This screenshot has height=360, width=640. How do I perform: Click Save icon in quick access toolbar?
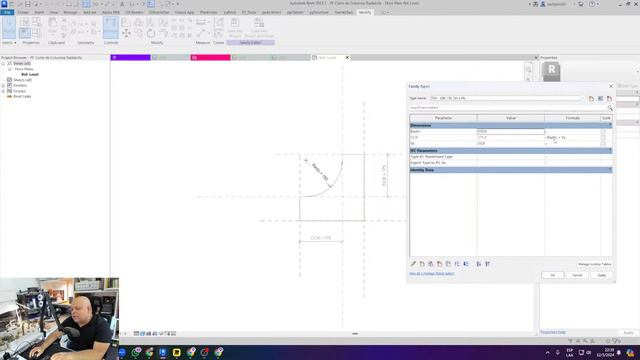click(27, 4)
